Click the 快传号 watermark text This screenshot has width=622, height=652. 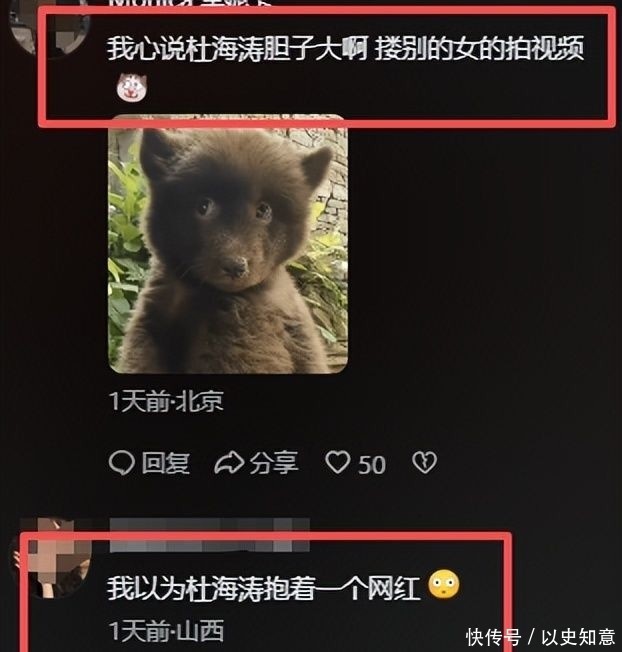pyautogui.click(x=493, y=637)
